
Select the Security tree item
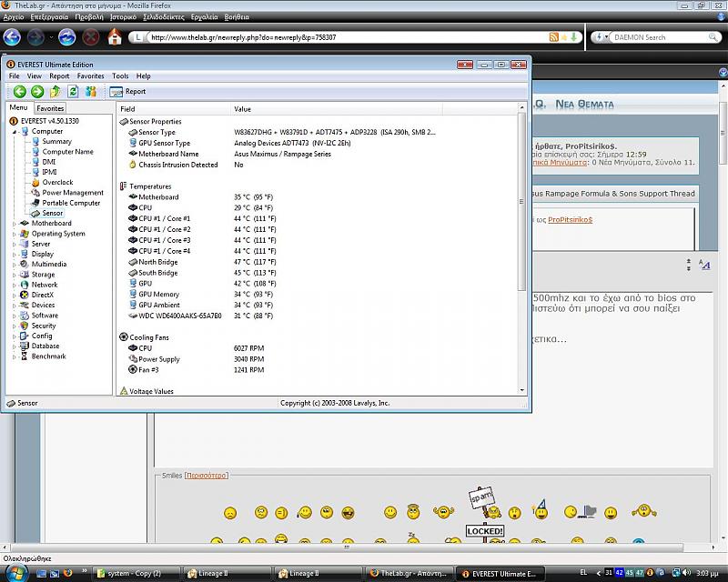44,326
